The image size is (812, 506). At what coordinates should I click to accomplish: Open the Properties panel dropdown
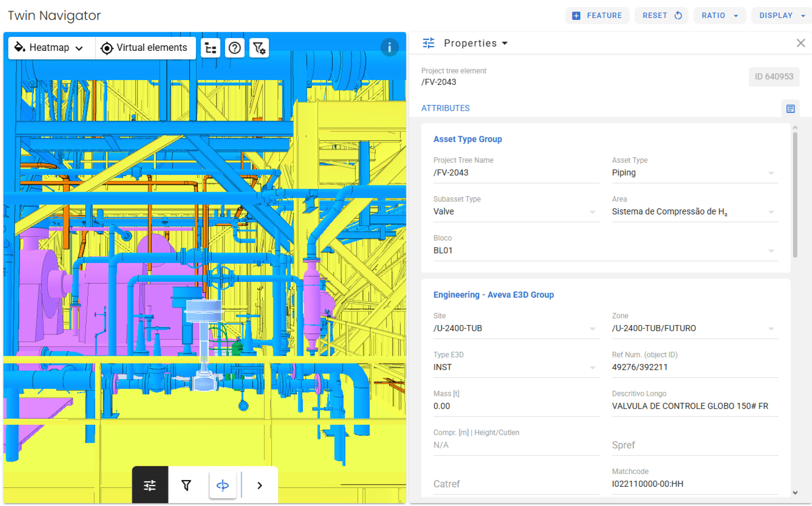[476, 43]
